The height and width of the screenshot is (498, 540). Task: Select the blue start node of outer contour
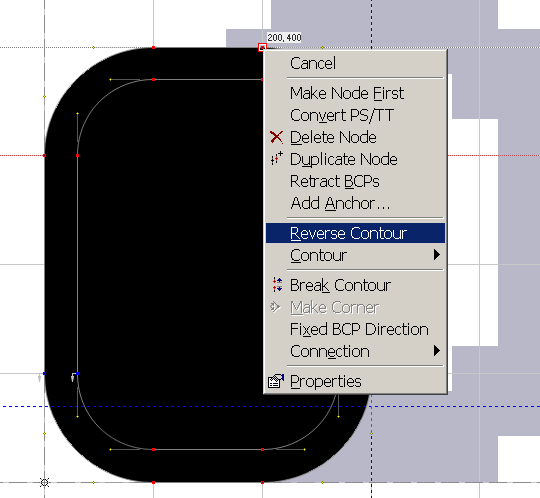(x=44, y=374)
